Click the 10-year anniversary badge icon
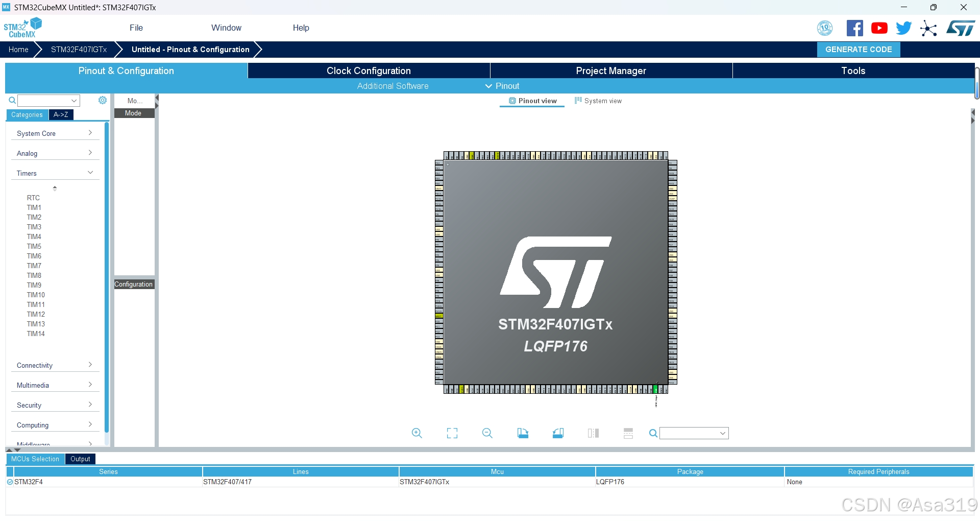The height and width of the screenshot is (521, 980). click(x=825, y=28)
